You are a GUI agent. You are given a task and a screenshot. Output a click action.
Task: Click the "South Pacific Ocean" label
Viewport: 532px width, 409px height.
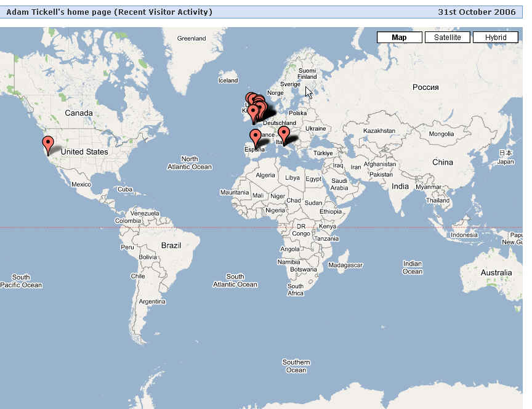(21, 281)
